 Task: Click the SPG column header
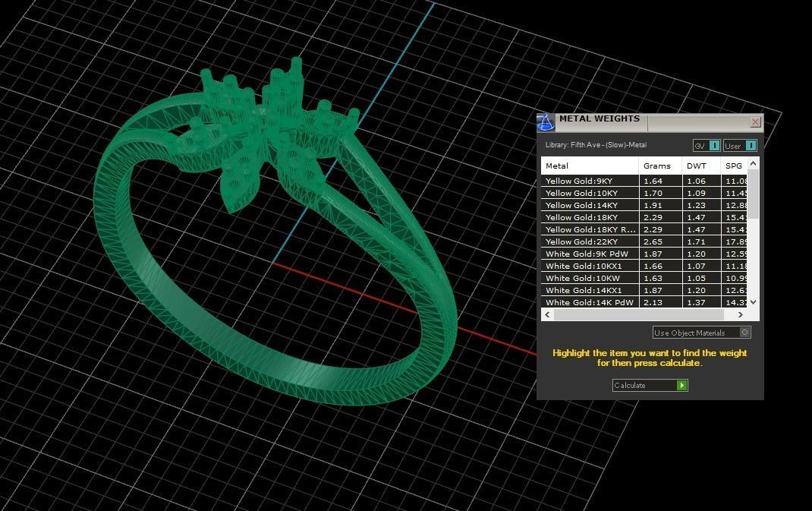coord(734,166)
